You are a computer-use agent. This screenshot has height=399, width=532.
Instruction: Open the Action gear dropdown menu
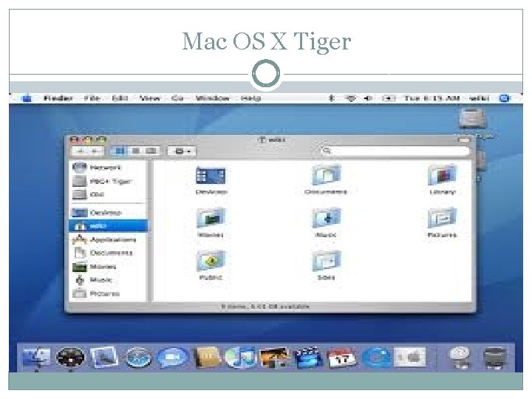[x=183, y=151]
